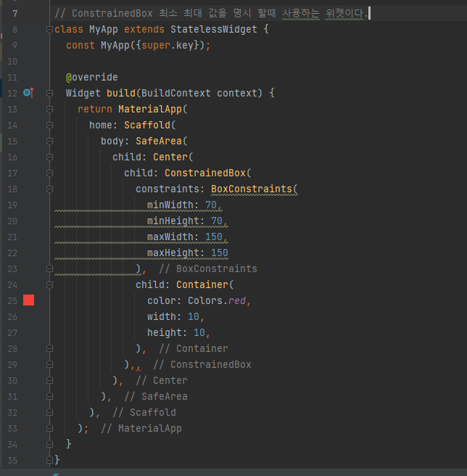The height and width of the screenshot is (476, 467).
Task: Click fold end marker on line 29
Action: point(49,364)
